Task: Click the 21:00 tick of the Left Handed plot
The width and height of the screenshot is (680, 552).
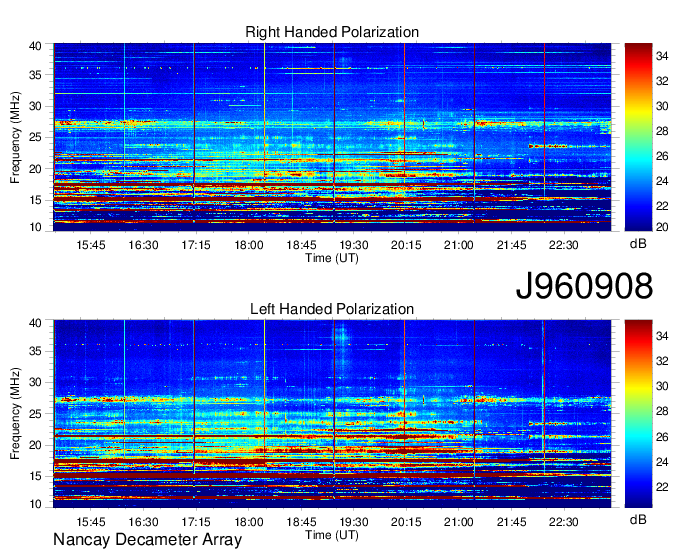Action: (459, 521)
